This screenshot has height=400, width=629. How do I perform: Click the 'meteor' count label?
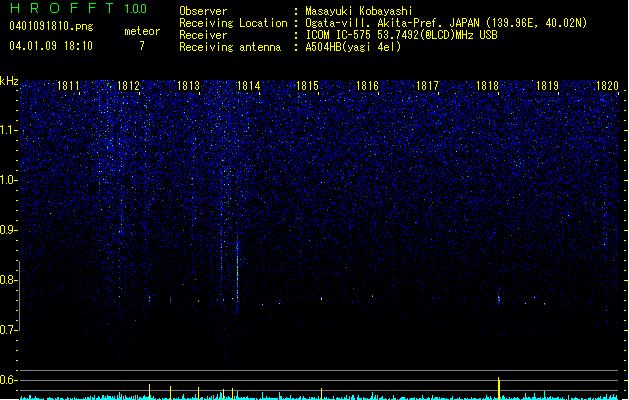click(142, 31)
